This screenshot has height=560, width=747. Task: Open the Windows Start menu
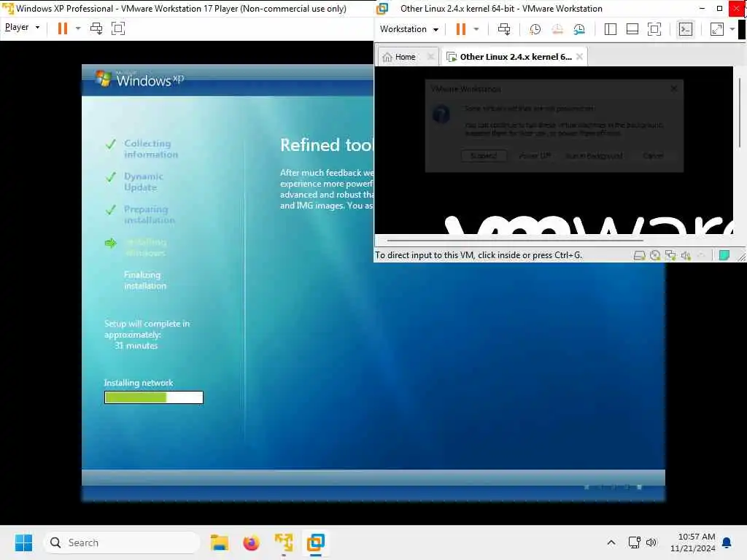tap(24, 542)
